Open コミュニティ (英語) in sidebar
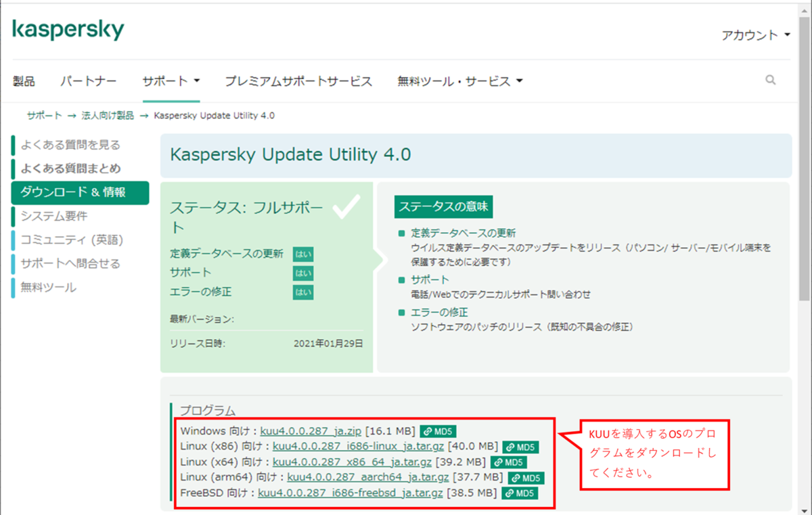 click(x=72, y=240)
